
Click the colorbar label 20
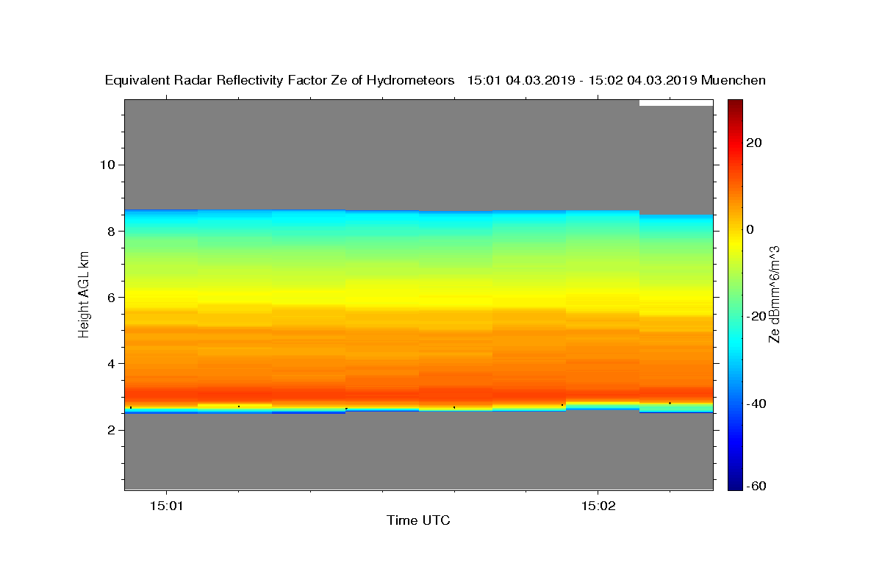[754, 143]
